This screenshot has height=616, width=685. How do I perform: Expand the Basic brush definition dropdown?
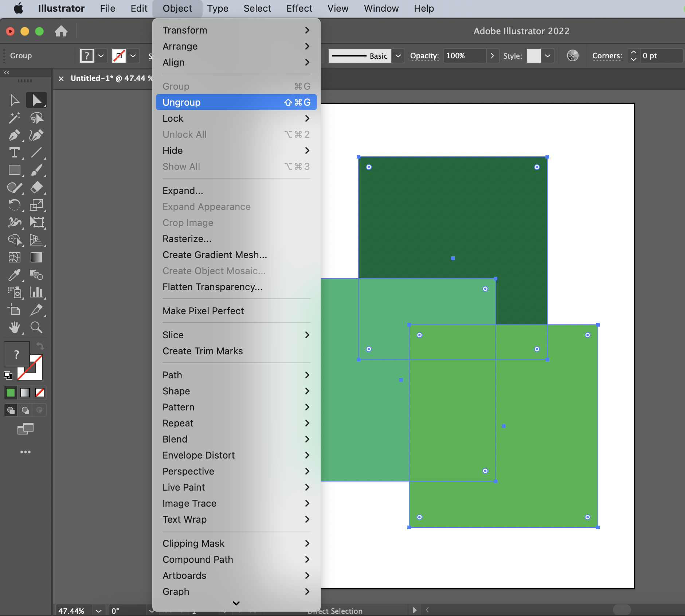(x=398, y=56)
